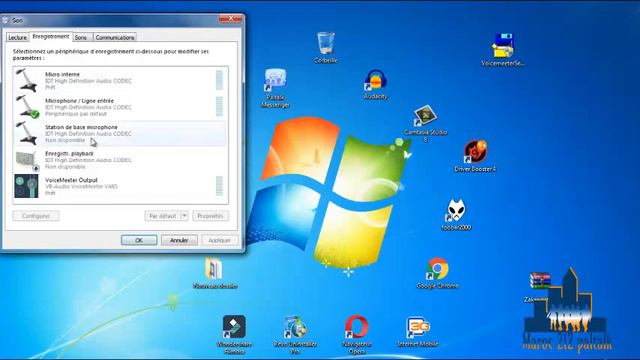This screenshot has height=360, width=640.
Task: Select the Audacity desktop shortcut
Action: tap(376, 80)
